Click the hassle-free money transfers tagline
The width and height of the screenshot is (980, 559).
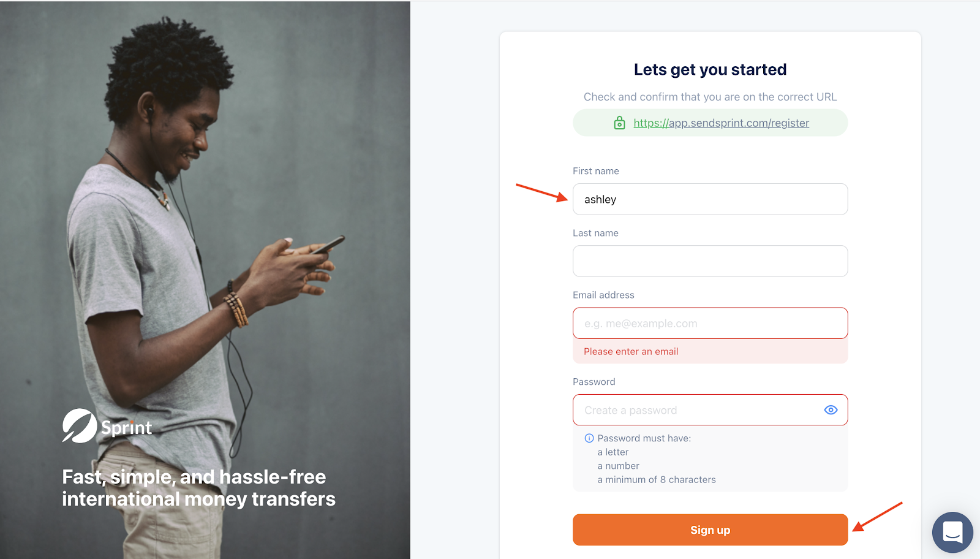pyautogui.click(x=198, y=488)
